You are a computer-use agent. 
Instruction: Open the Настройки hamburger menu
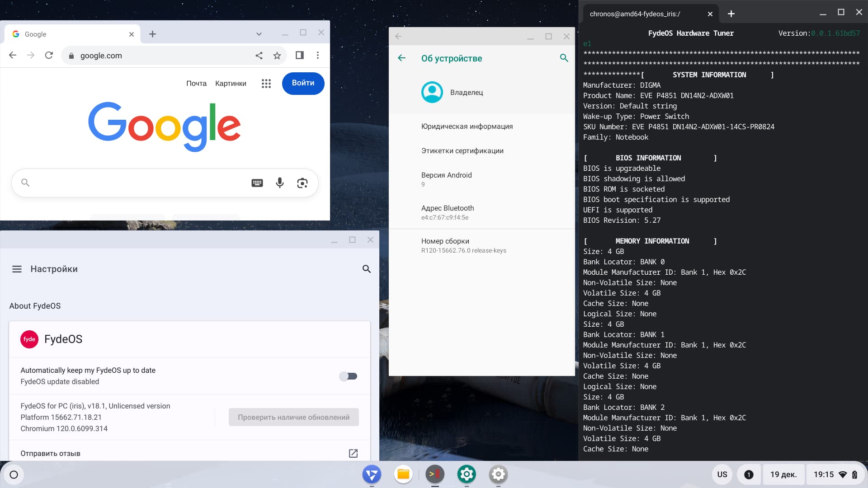(x=17, y=269)
